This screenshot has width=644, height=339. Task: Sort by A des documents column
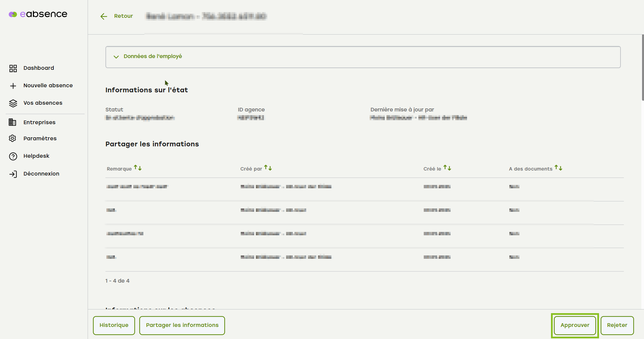tap(558, 168)
